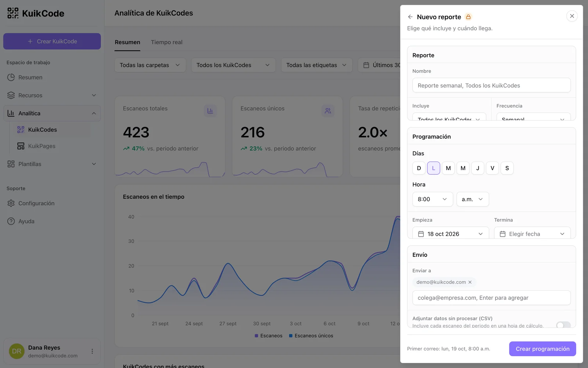This screenshot has width=588, height=368.
Task: Click the report Nombre input field
Action: 491,85
